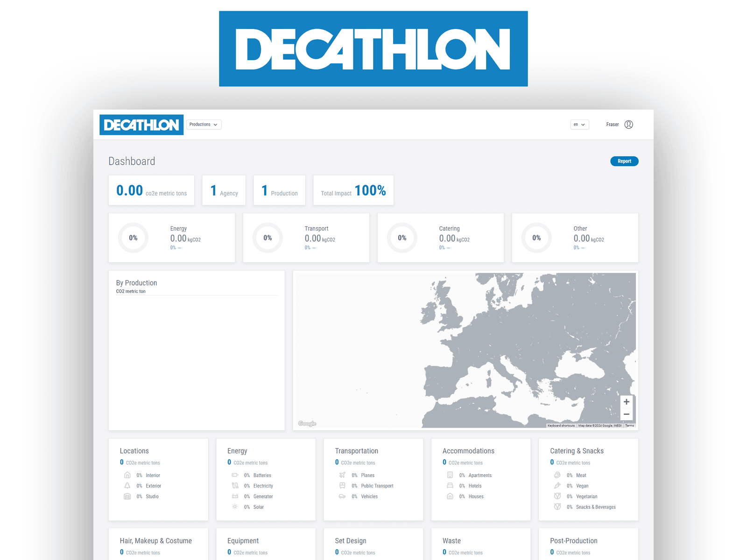Click the Dashboard page heading
Screen dimensions: 747x560
tap(132, 161)
